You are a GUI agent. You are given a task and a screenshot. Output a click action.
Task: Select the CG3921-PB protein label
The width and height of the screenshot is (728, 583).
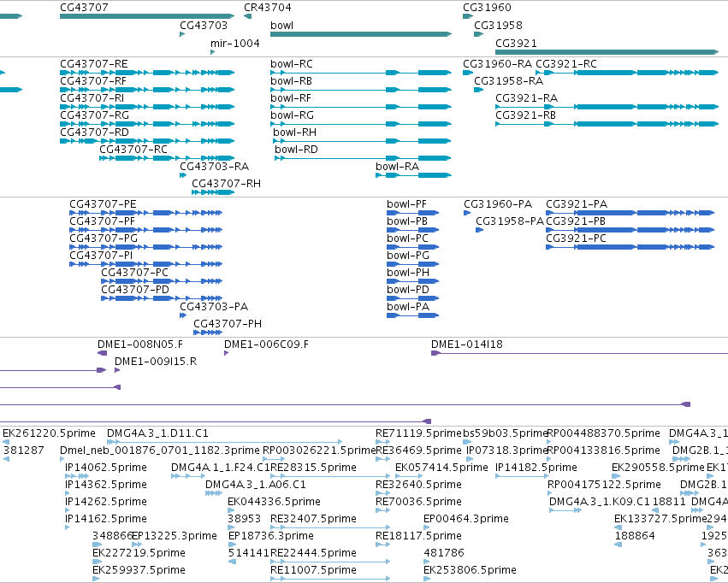(x=576, y=221)
